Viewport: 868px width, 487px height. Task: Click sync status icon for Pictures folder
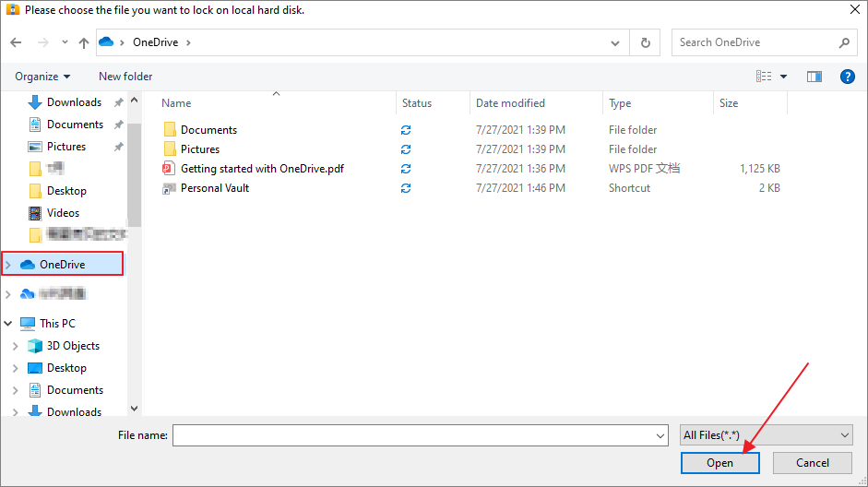[406, 149]
